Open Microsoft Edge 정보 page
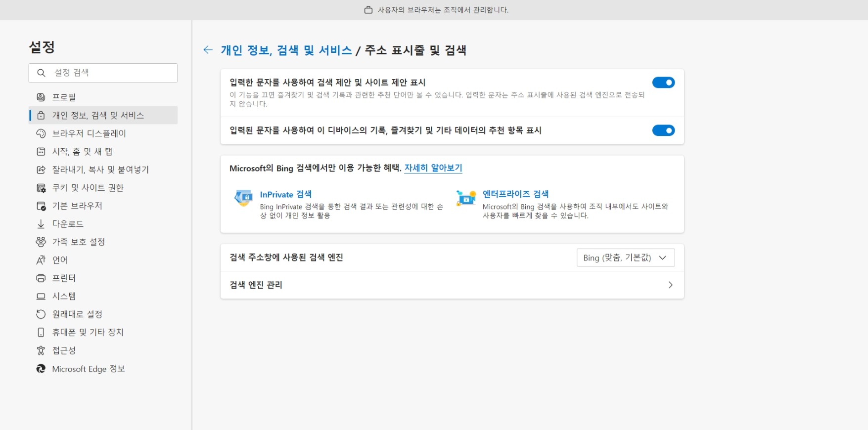 (x=103, y=369)
